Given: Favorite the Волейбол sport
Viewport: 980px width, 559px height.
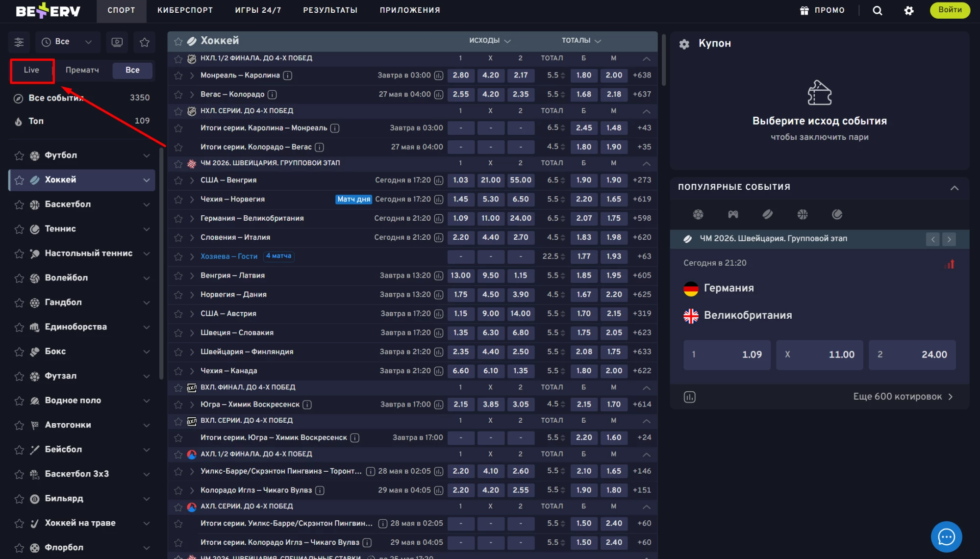Looking at the screenshot, I should (x=19, y=278).
